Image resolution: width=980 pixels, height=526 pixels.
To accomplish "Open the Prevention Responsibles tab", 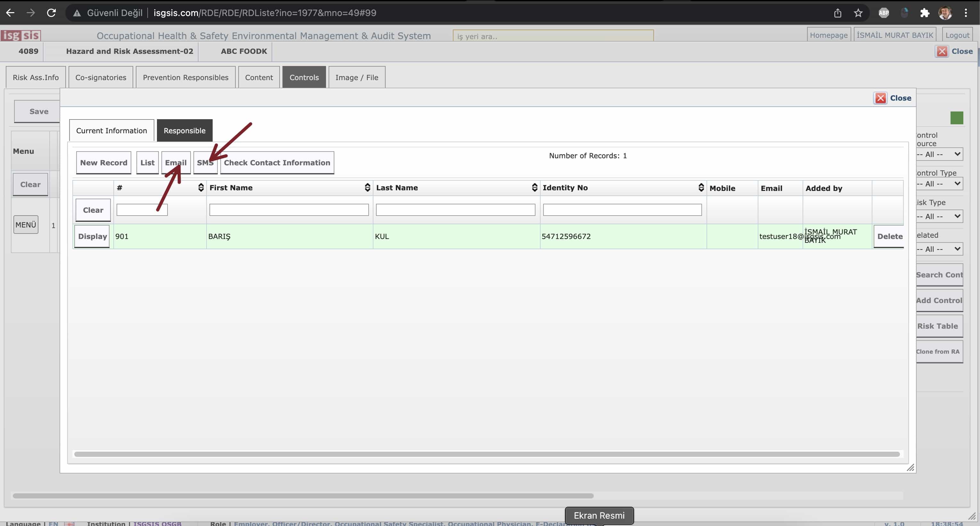I will point(186,78).
